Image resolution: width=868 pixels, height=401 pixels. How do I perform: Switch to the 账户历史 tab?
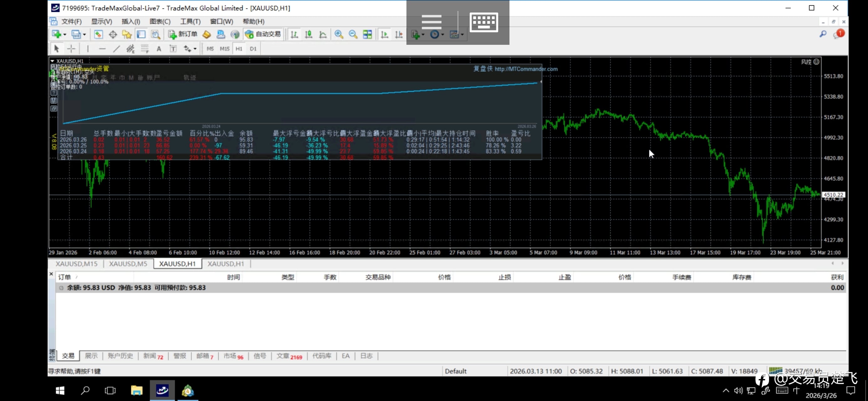click(120, 356)
